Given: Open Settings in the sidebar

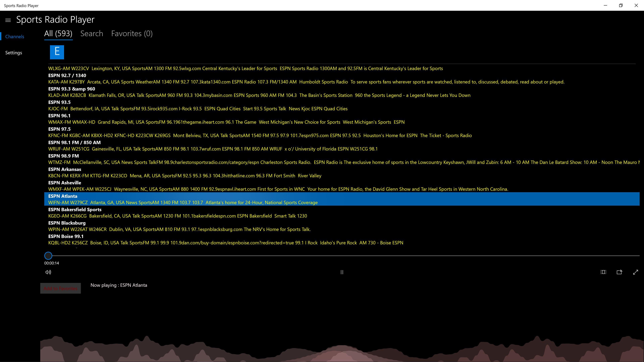Looking at the screenshot, I should tap(13, 53).
